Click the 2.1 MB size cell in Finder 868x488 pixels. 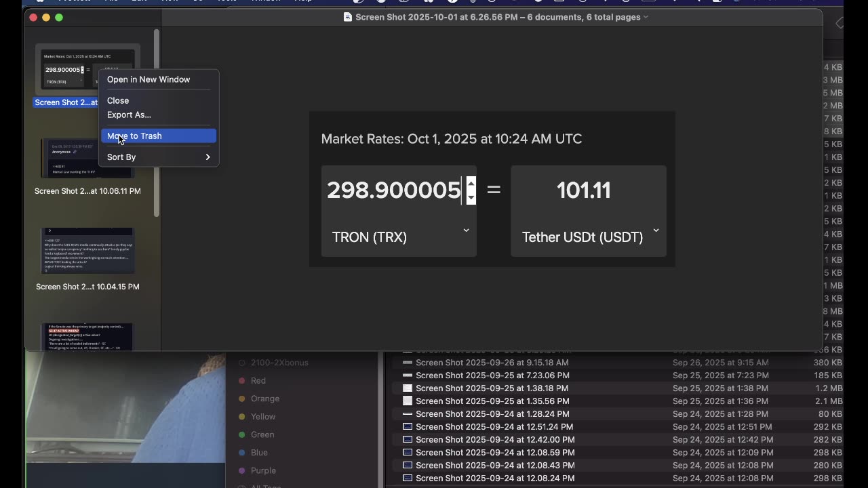(x=829, y=401)
